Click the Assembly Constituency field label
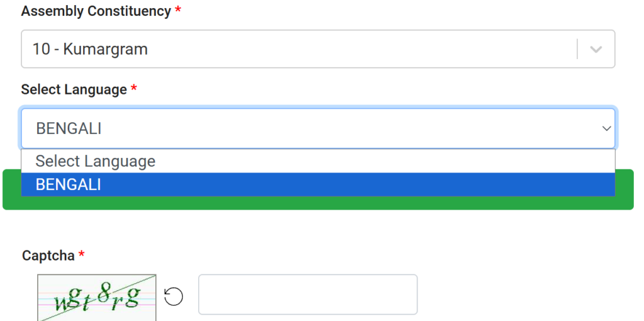Image resolution: width=644 pixels, height=321 pixels. (x=96, y=11)
